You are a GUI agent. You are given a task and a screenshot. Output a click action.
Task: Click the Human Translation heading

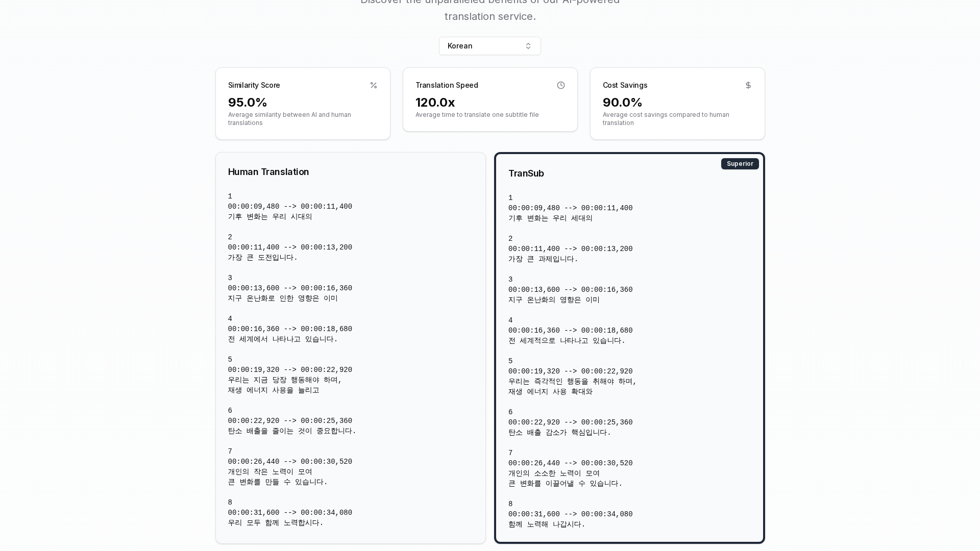268,172
